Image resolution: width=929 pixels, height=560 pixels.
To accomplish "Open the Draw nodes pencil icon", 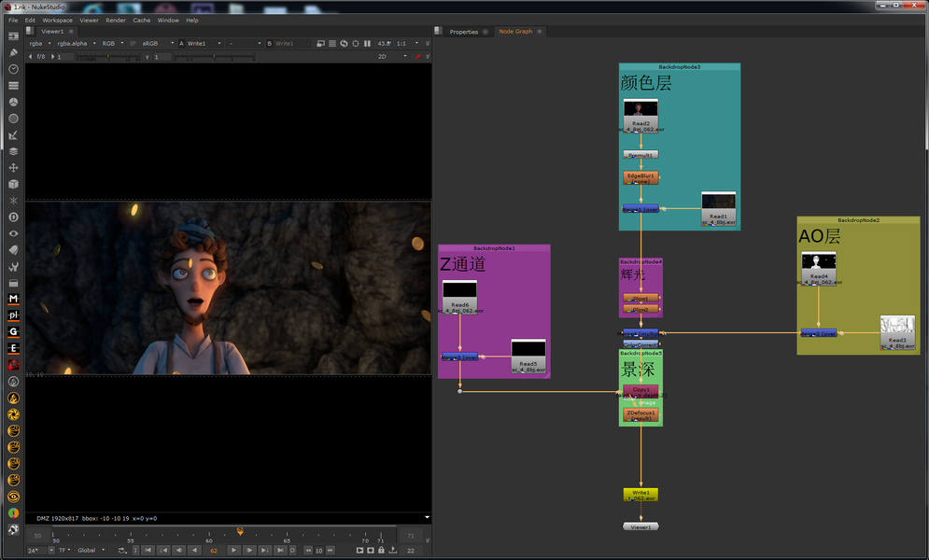I will coord(13,52).
